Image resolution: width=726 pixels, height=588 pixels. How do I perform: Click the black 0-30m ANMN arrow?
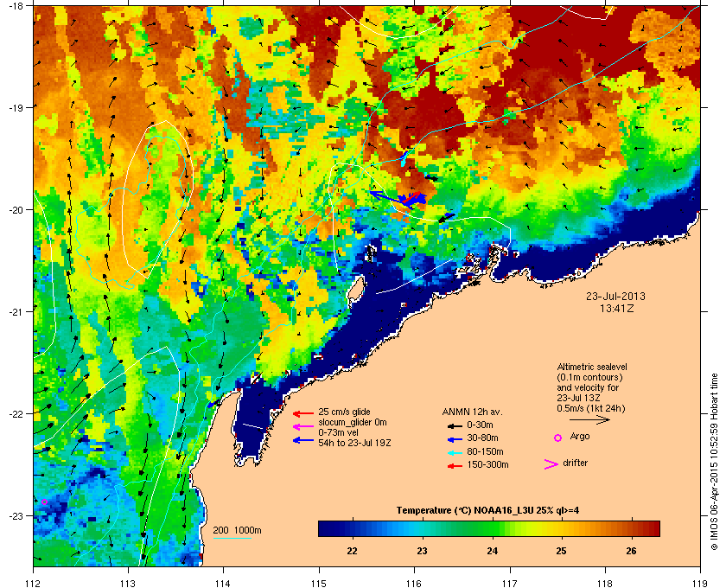455,425
